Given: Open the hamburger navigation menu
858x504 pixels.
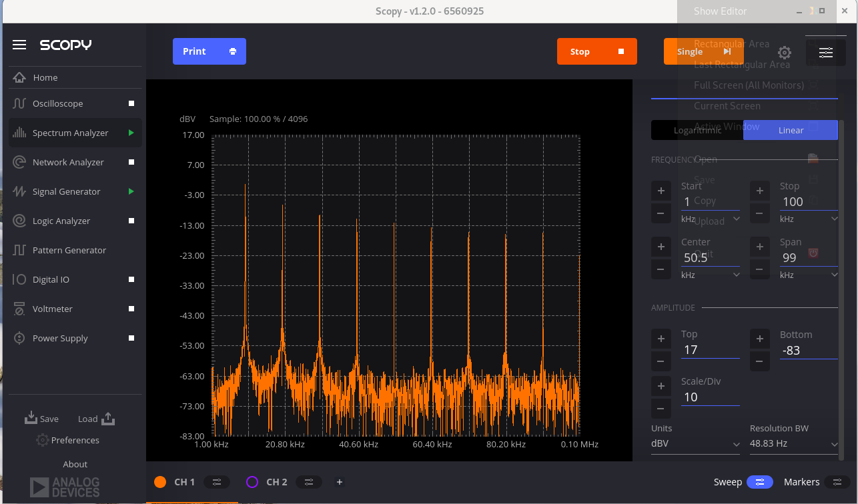Looking at the screenshot, I should pos(19,45).
